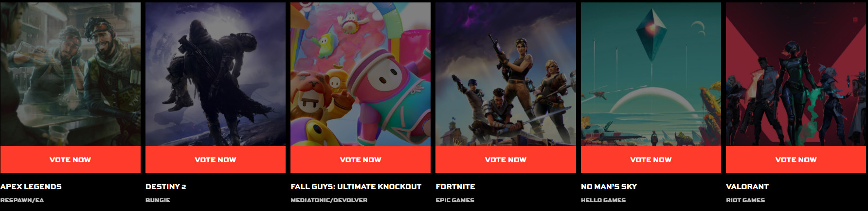
Task: Select the Destiny 2 hooded figure artwork
Action: (216, 74)
